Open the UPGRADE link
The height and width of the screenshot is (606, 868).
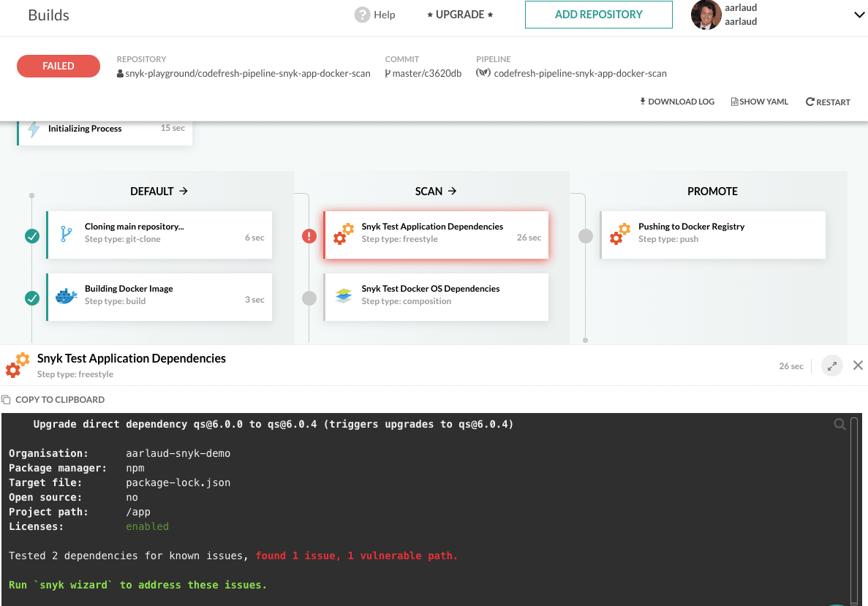point(459,15)
